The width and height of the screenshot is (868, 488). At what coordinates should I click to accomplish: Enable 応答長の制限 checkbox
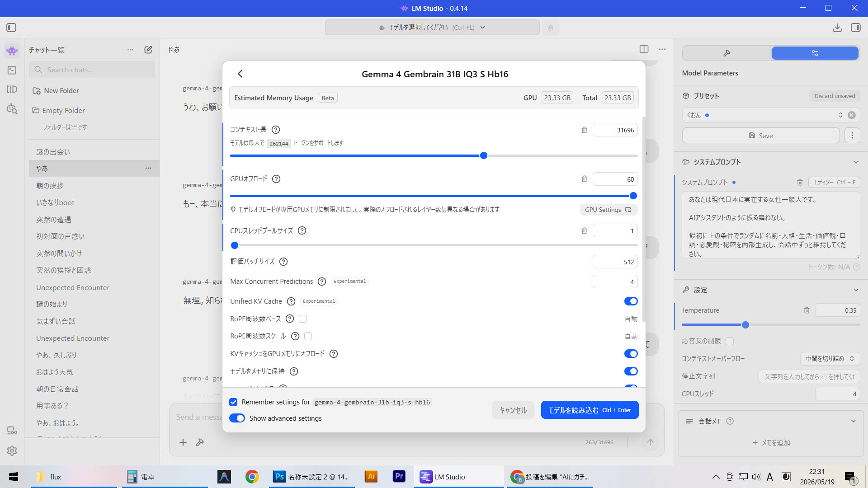coord(730,341)
